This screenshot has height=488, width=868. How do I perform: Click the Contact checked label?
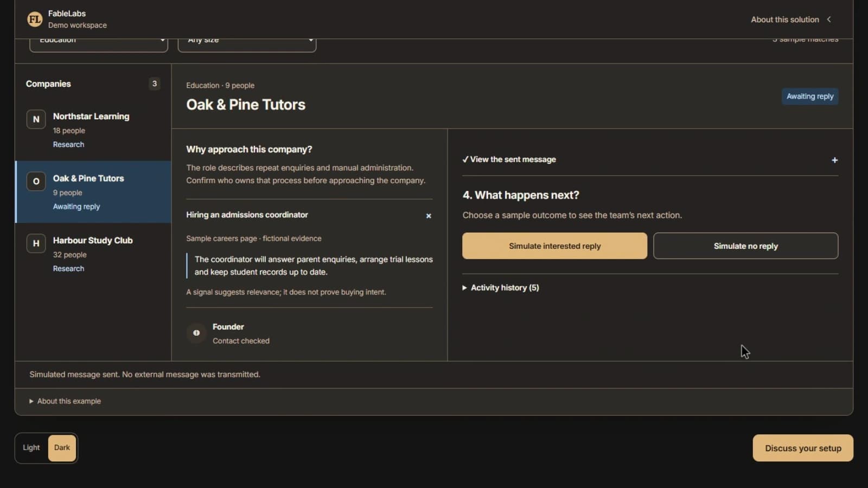click(x=241, y=341)
